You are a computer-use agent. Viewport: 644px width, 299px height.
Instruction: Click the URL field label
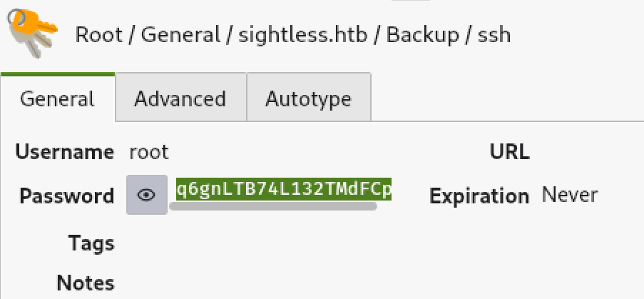coord(509,152)
